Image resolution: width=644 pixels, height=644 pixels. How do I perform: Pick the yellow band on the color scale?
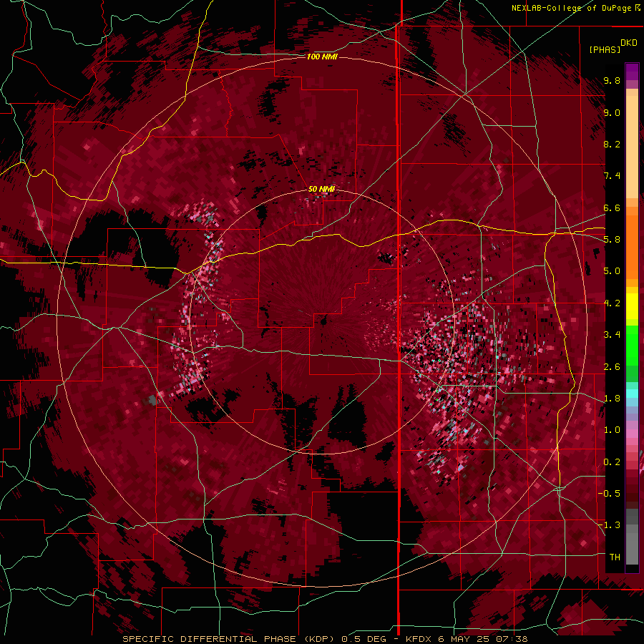[x=632, y=306]
